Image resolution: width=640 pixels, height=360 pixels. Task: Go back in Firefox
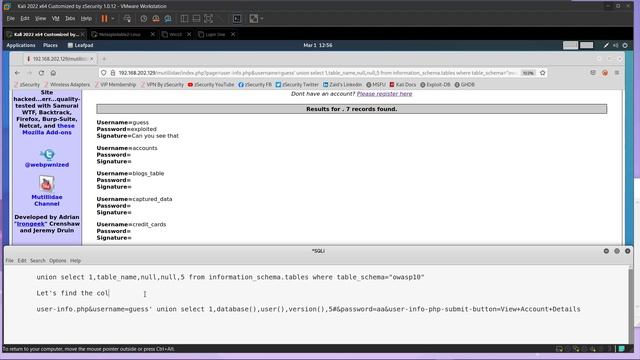tap(17, 73)
